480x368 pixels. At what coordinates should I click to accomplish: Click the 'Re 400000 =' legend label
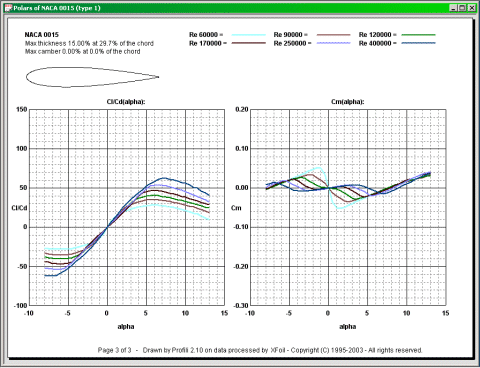(x=377, y=43)
